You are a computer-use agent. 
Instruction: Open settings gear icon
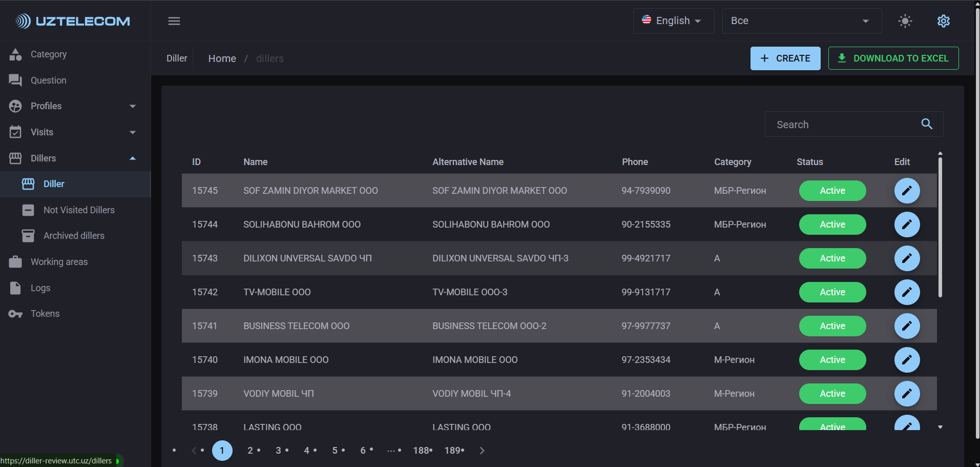(943, 21)
